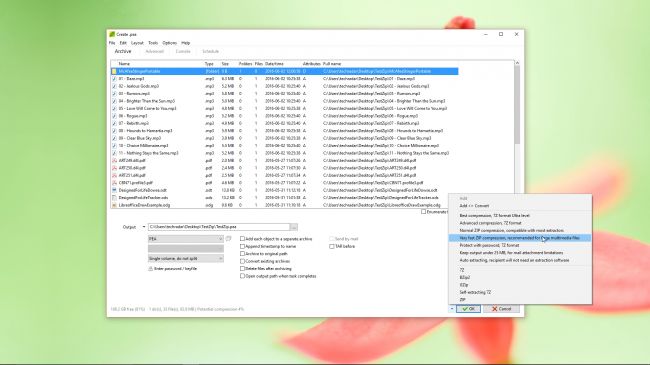The height and width of the screenshot is (365, 650).
Task: Click the PeaZip logo in the title bar
Action: (x=112, y=34)
